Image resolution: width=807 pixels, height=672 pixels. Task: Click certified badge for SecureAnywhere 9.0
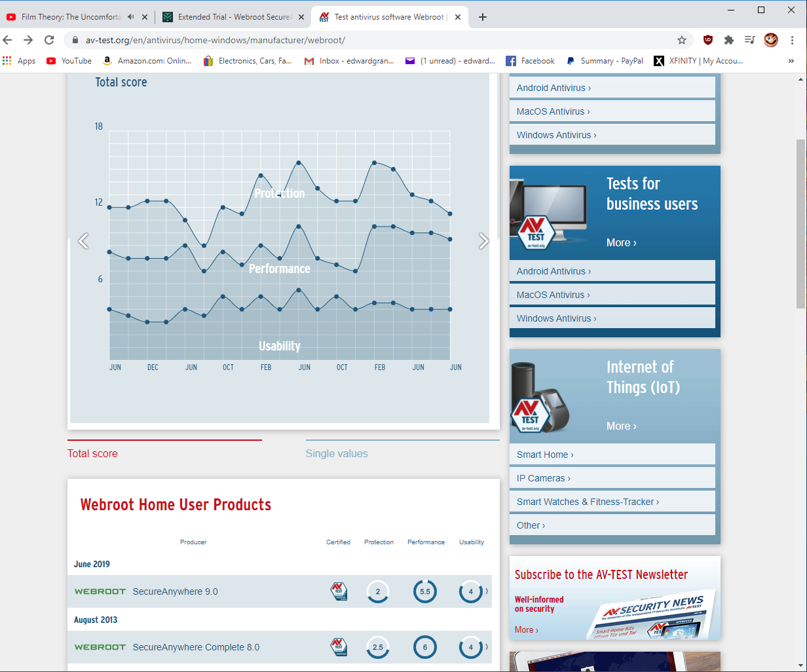pyautogui.click(x=338, y=591)
